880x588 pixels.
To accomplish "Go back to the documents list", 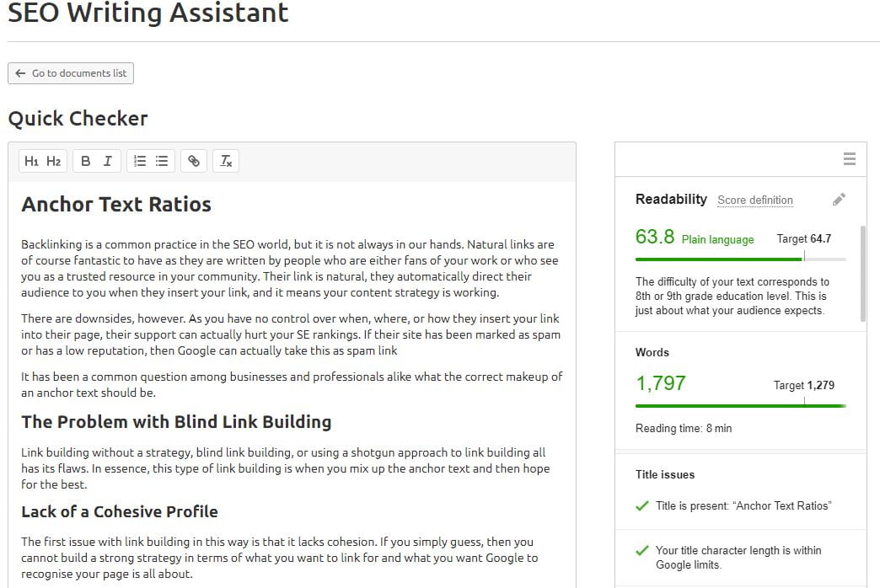I will click(70, 73).
